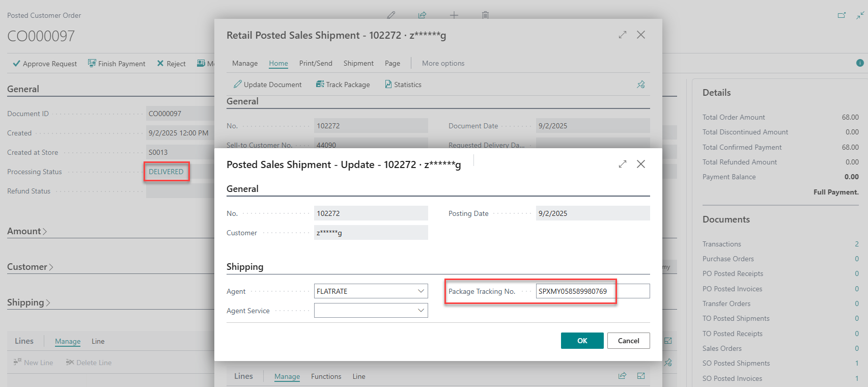Click the Track Package icon
The width and height of the screenshot is (868, 387).
(x=320, y=85)
